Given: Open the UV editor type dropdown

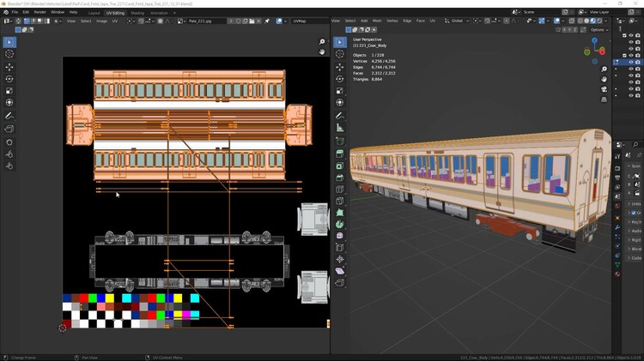Looking at the screenshot, I should [x=9, y=21].
